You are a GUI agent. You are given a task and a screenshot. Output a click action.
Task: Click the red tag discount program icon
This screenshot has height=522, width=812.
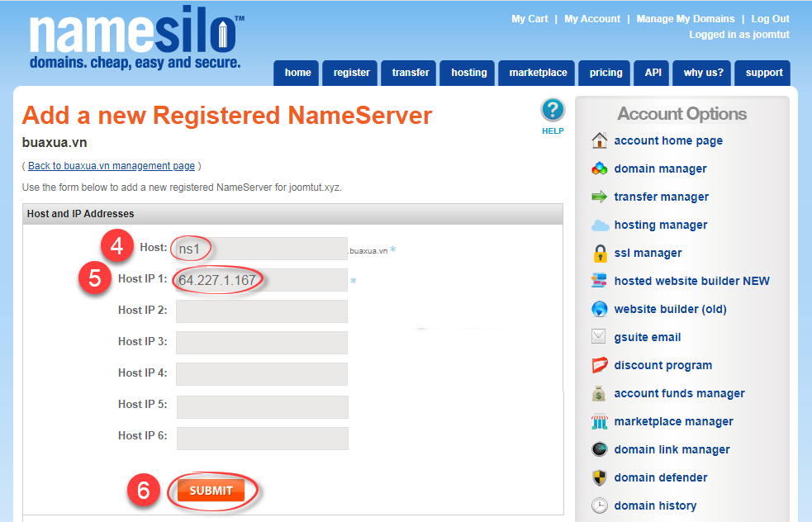(x=599, y=365)
